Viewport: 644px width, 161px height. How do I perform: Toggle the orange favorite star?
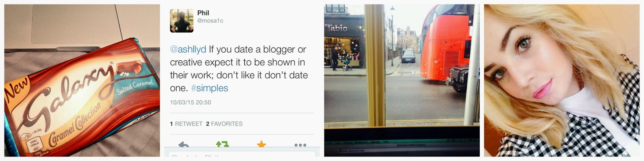(261, 144)
